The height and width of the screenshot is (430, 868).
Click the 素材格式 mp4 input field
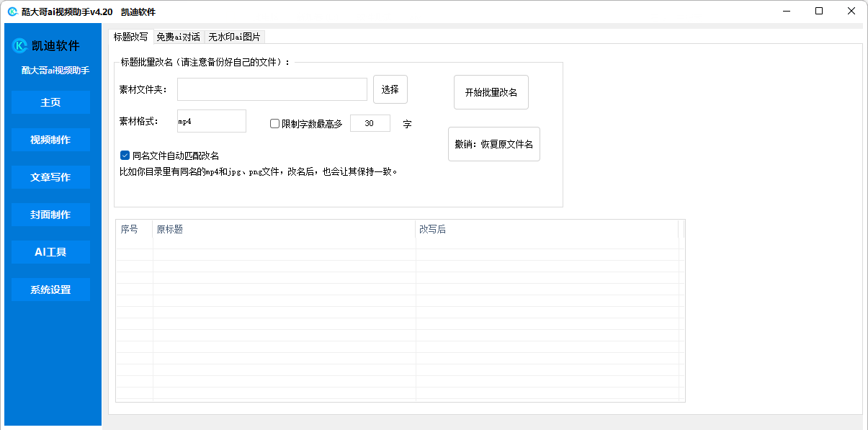[211, 121]
